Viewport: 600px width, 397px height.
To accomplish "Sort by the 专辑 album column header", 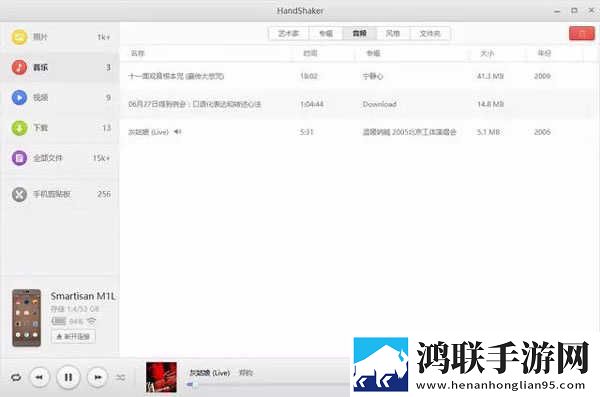I will pos(373,53).
